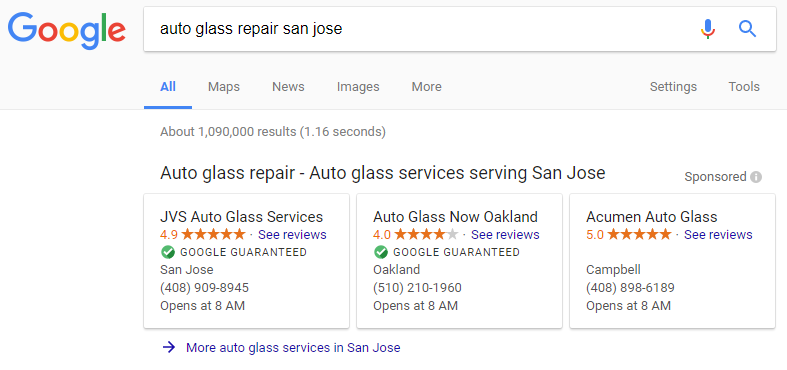Switch to the Images tab
The width and height of the screenshot is (787, 370).
pos(358,87)
